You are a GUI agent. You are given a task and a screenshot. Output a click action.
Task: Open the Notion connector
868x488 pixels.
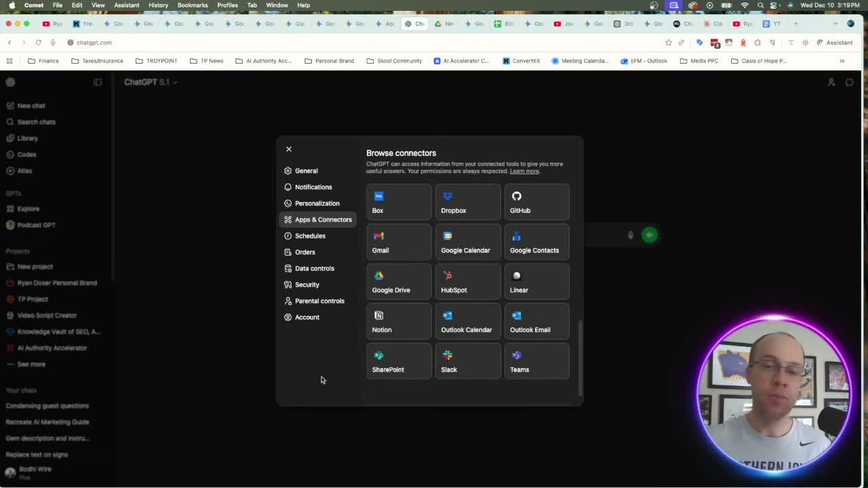(399, 321)
